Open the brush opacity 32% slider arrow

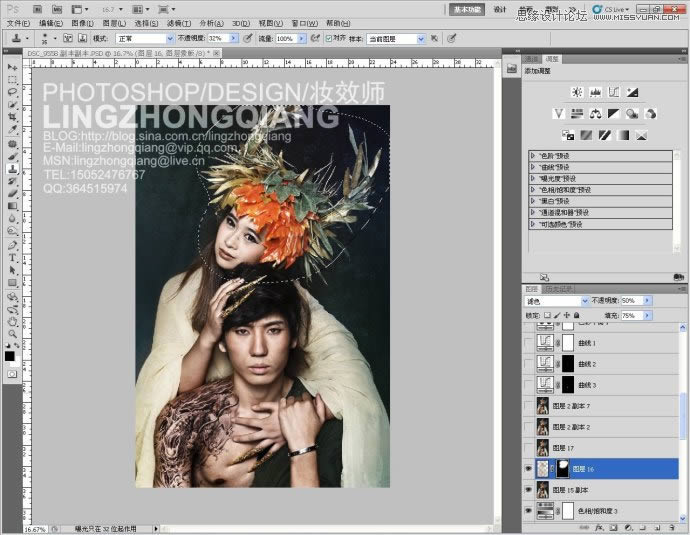coord(234,39)
